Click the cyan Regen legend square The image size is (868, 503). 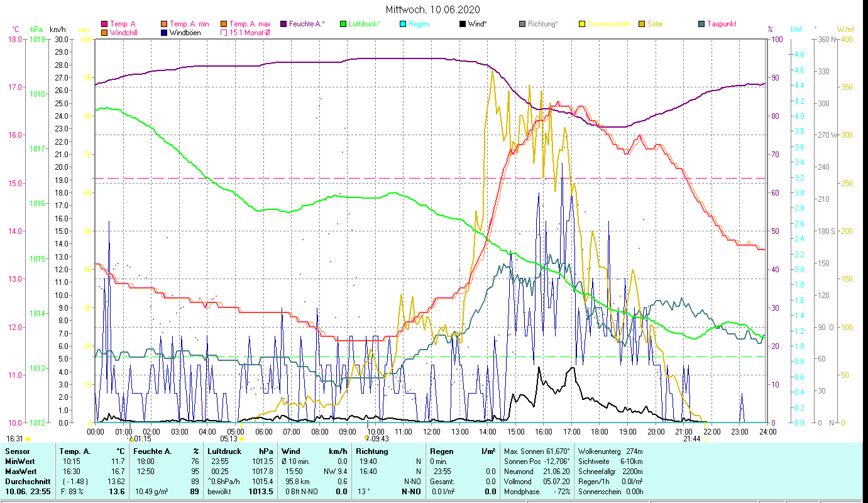pos(403,24)
